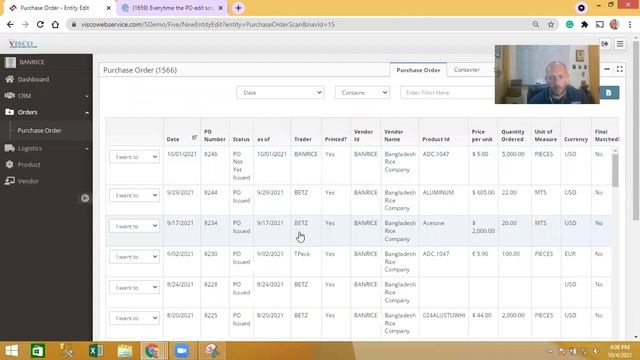Open the Vendor sidebar icon
640x360 pixels.
pyautogui.click(x=9, y=181)
